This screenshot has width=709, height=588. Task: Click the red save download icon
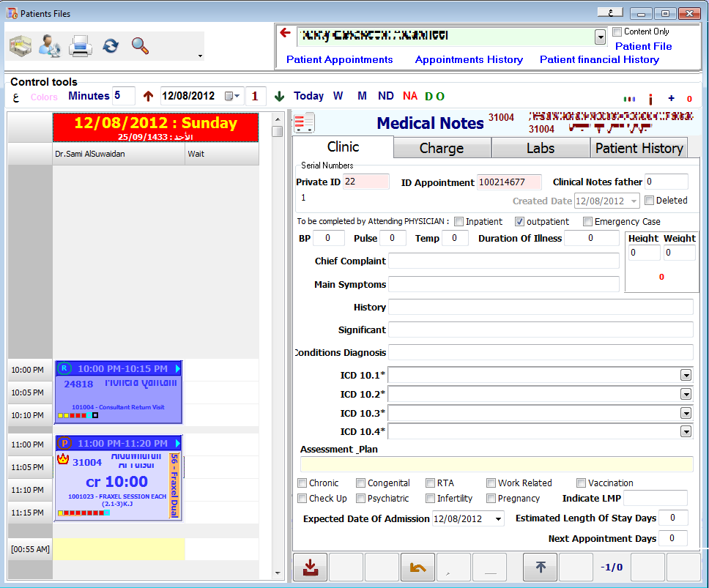311,567
